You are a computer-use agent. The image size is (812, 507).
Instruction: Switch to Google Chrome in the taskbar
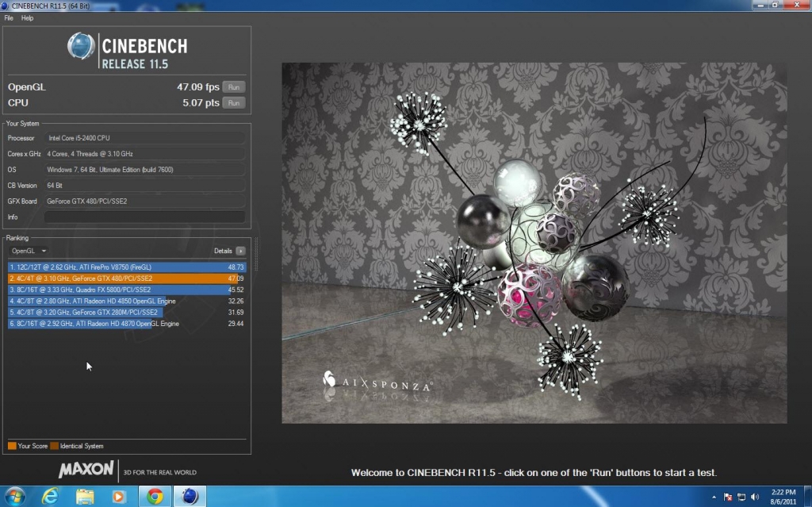[x=155, y=497]
